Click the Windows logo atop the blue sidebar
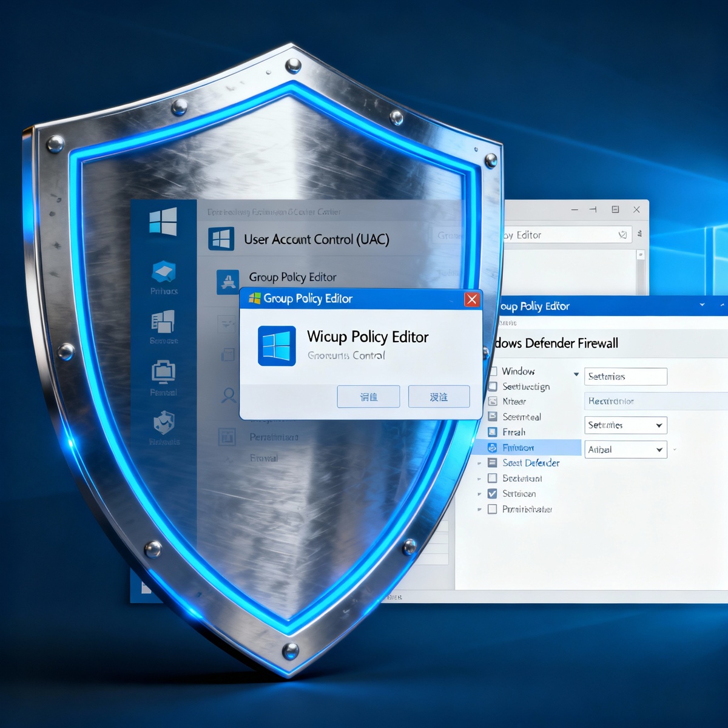The height and width of the screenshot is (728, 728). tap(163, 221)
